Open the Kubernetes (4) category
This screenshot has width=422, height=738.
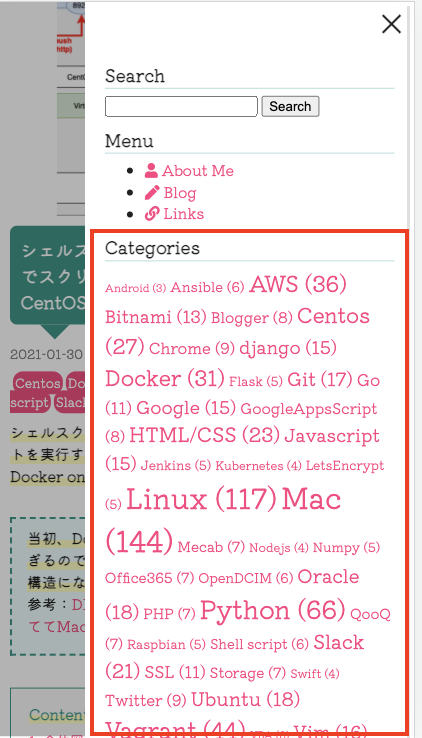[258, 465]
